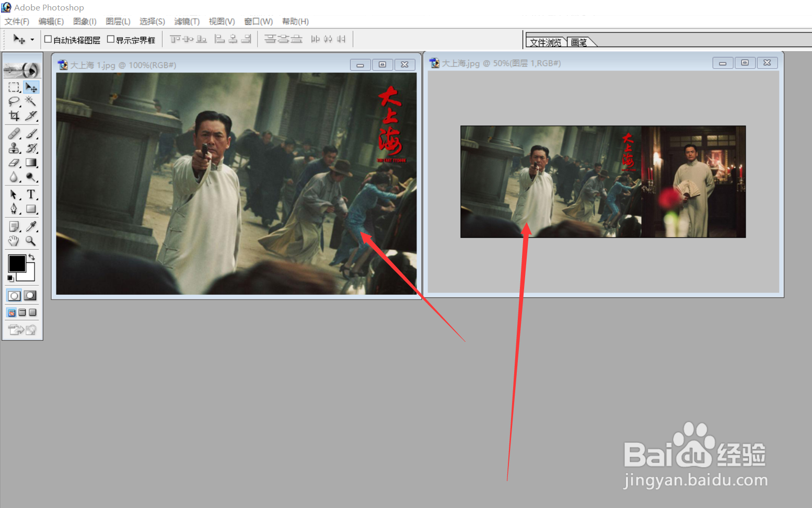Select the Slice tool
Viewport: 812px width, 508px height.
pyautogui.click(x=31, y=116)
